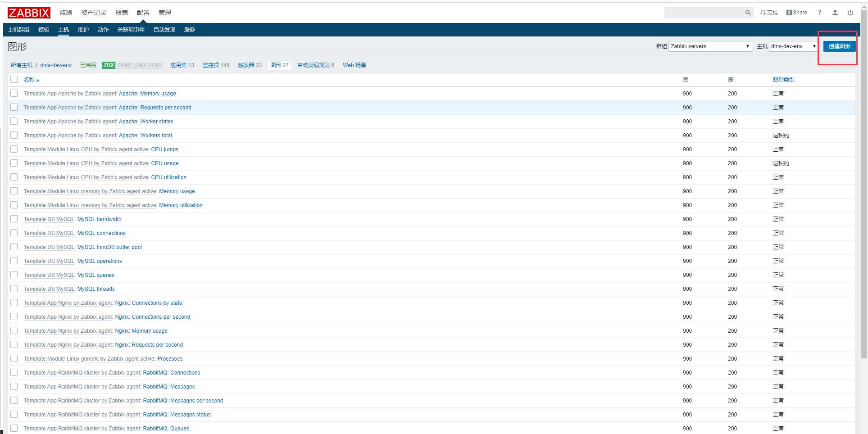Open the CPU usage graph link
Viewport: 868px width, 434px height.
point(165,163)
